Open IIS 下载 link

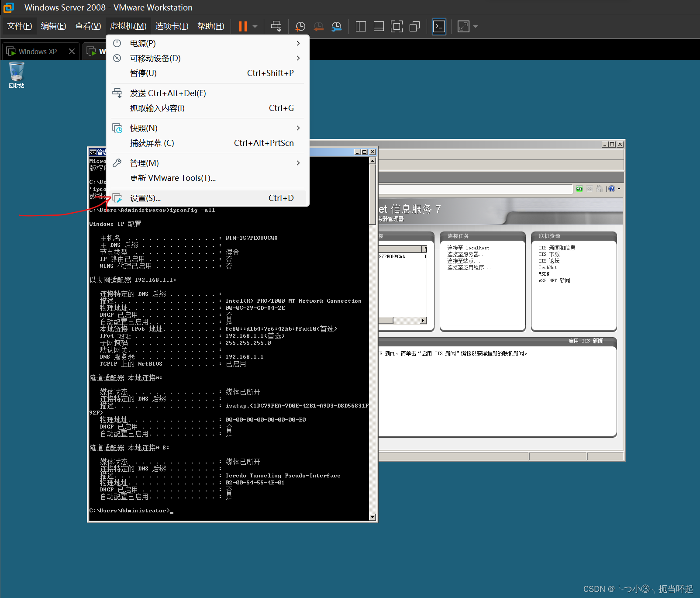pyautogui.click(x=549, y=254)
